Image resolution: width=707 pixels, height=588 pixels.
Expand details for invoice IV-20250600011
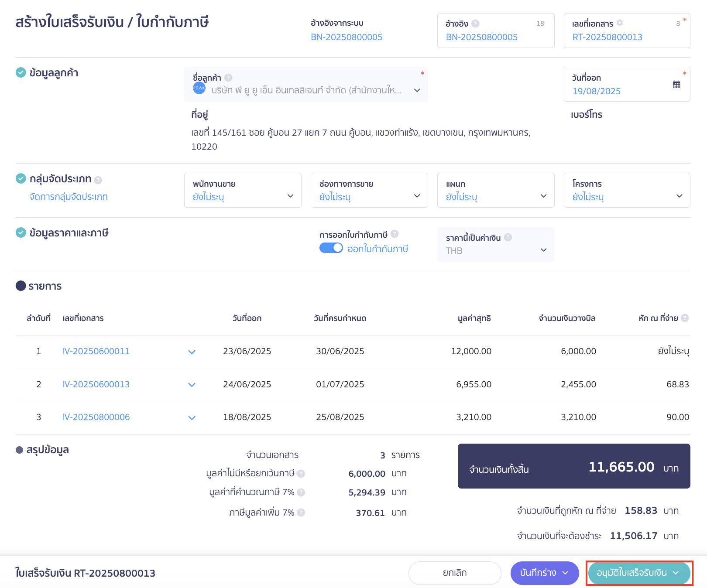[192, 352]
